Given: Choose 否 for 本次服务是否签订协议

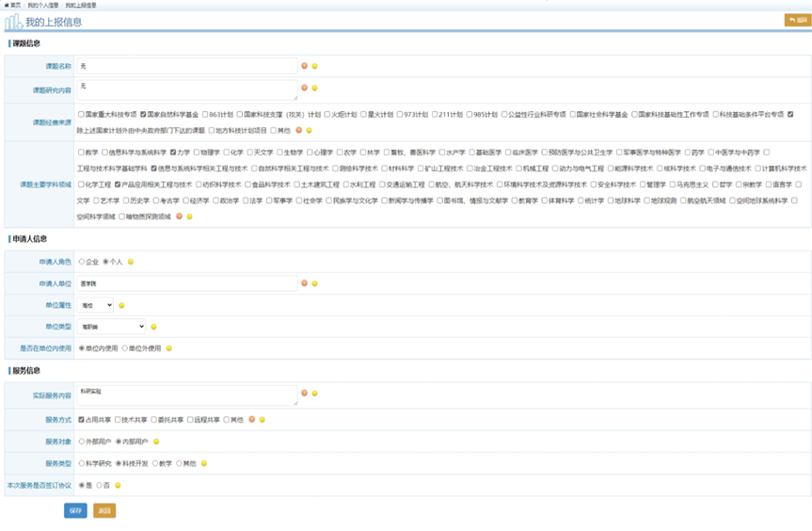Looking at the screenshot, I should (100, 486).
